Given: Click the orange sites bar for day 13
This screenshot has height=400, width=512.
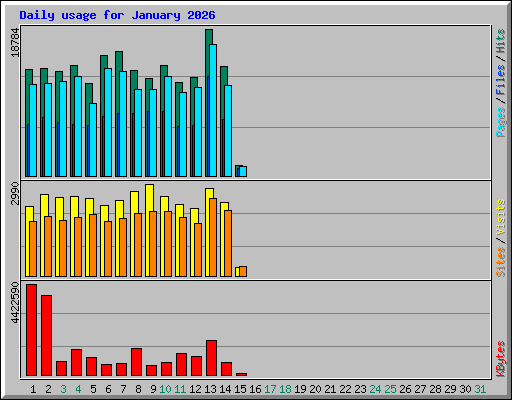Looking at the screenshot, I should tap(213, 237).
